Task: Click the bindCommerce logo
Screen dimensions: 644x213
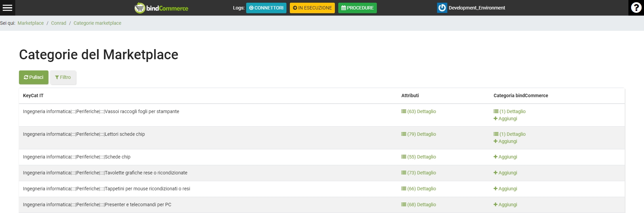Action: pyautogui.click(x=161, y=8)
